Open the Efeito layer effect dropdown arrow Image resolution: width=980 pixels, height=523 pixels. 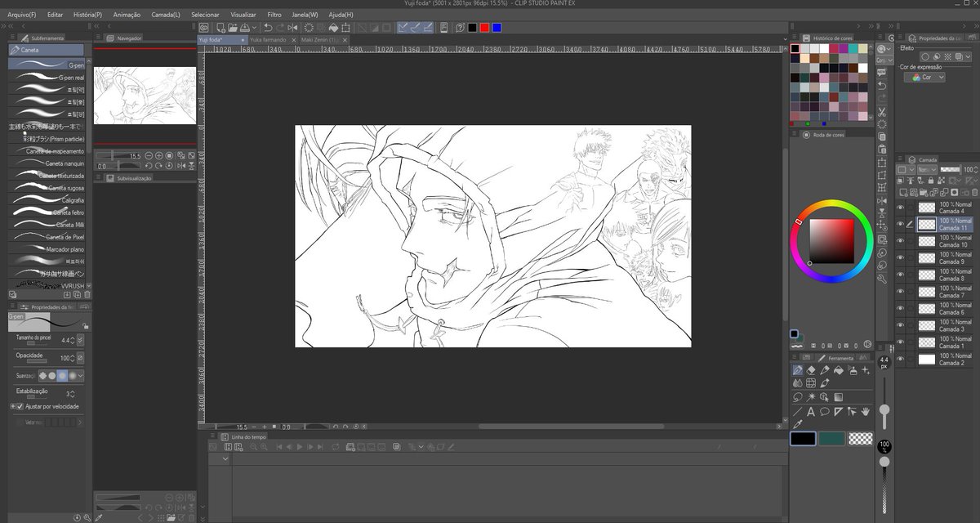click(x=968, y=56)
